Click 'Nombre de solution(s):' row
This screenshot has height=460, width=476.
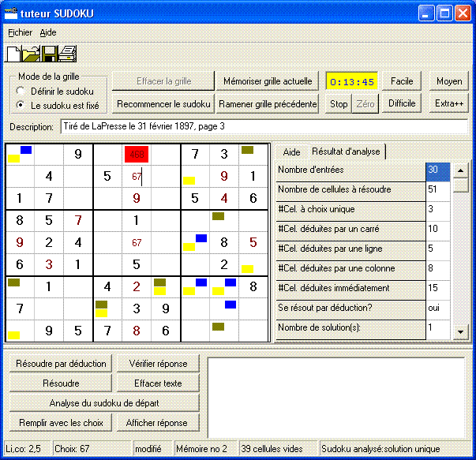(363, 330)
